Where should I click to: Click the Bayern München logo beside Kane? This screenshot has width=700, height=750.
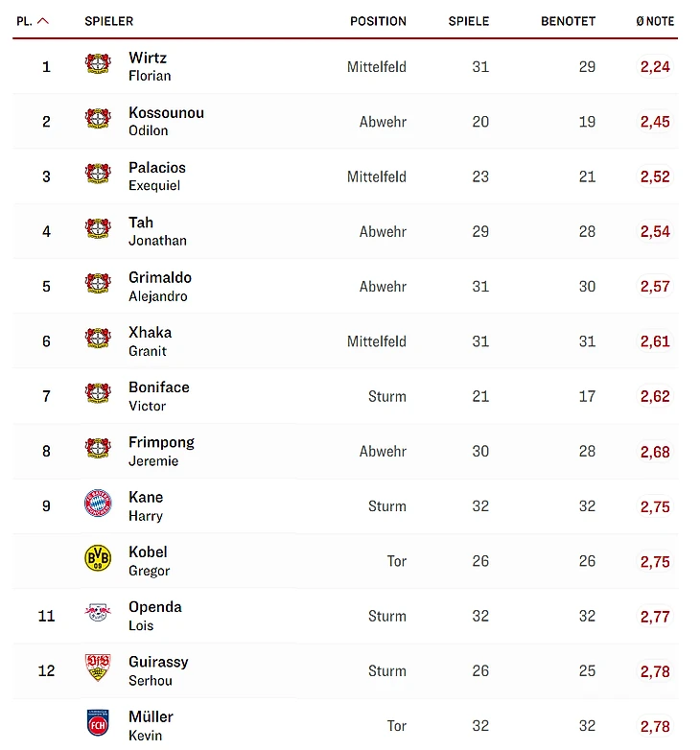[x=98, y=504]
